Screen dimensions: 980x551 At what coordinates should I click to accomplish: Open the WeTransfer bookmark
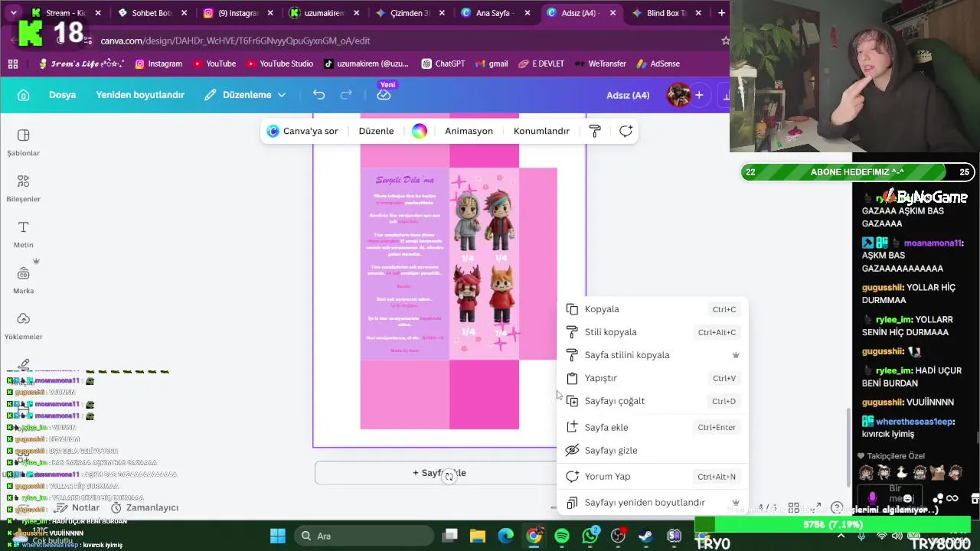click(x=600, y=64)
